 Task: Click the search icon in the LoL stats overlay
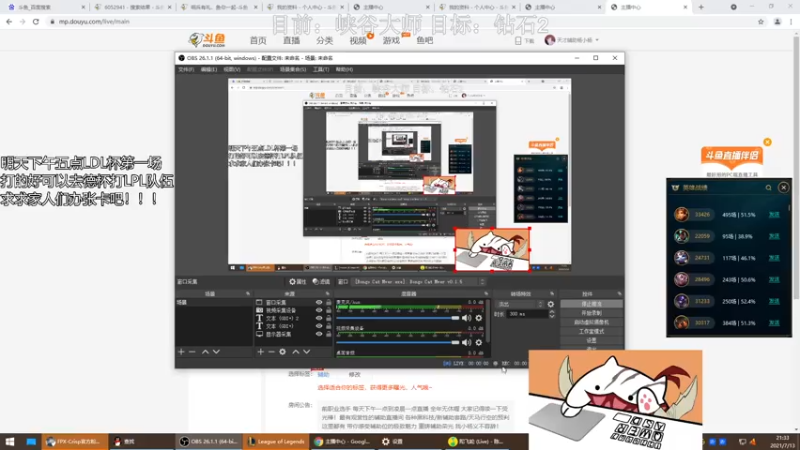(768, 188)
